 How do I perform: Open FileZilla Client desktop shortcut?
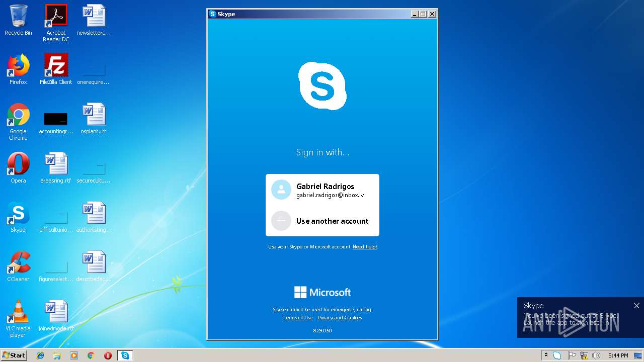coord(56,69)
